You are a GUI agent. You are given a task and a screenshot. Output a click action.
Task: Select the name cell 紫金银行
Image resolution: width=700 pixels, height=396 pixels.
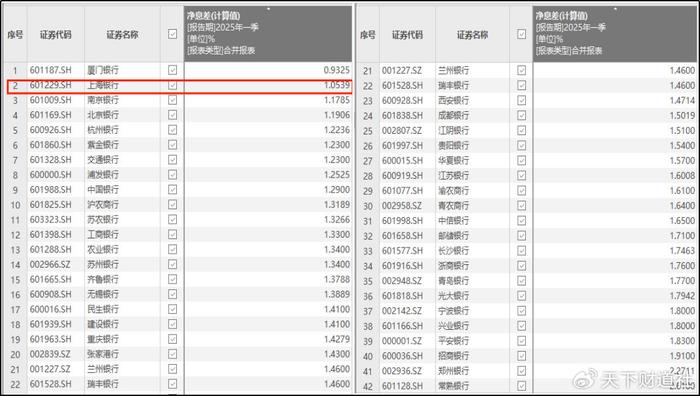coord(103,145)
